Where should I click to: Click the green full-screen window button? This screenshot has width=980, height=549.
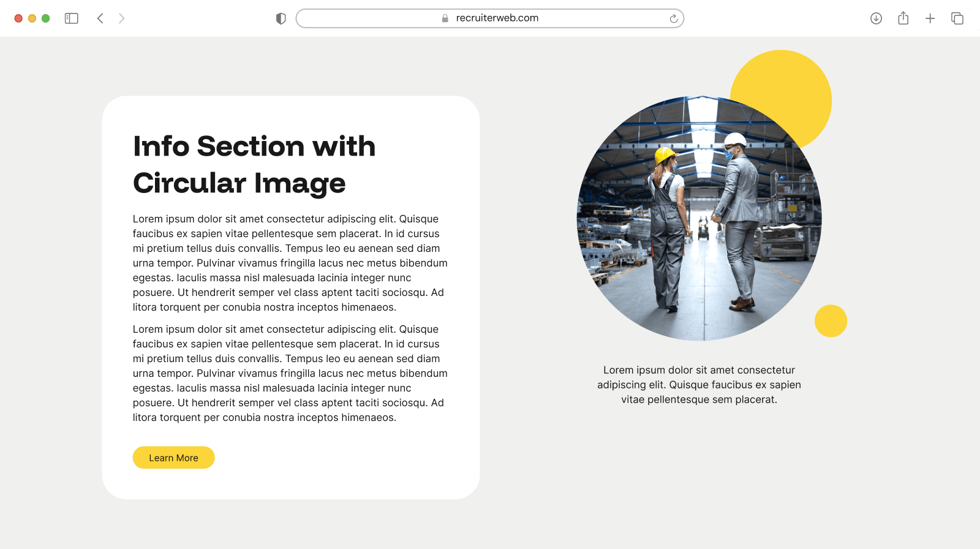click(x=45, y=18)
